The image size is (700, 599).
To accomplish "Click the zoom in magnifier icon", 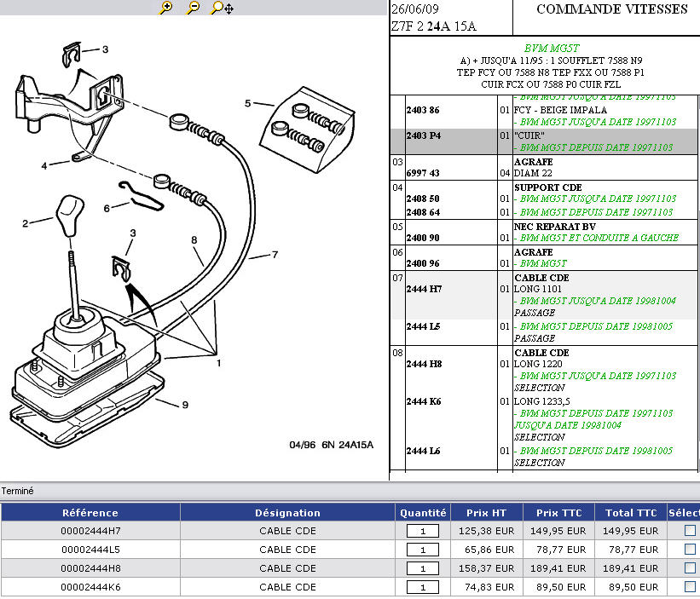I will 166,8.
